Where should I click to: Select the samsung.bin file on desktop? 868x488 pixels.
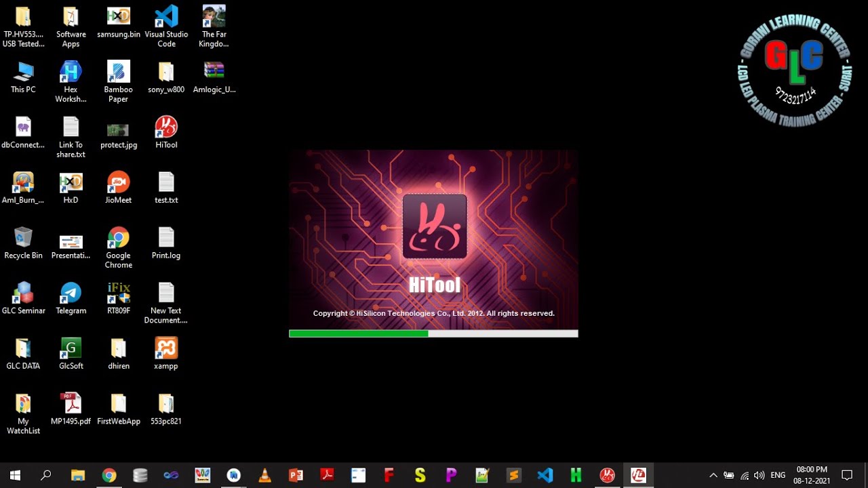[x=119, y=22]
